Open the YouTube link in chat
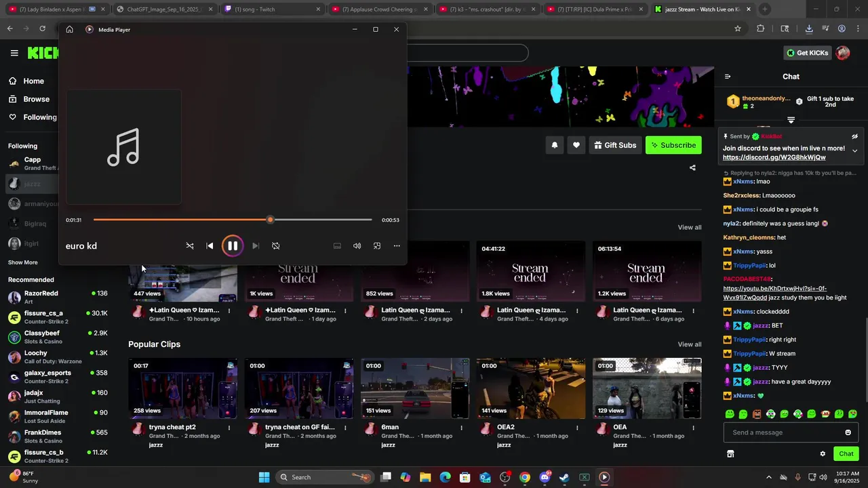Viewport: 868px width, 488px height. tap(774, 293)
